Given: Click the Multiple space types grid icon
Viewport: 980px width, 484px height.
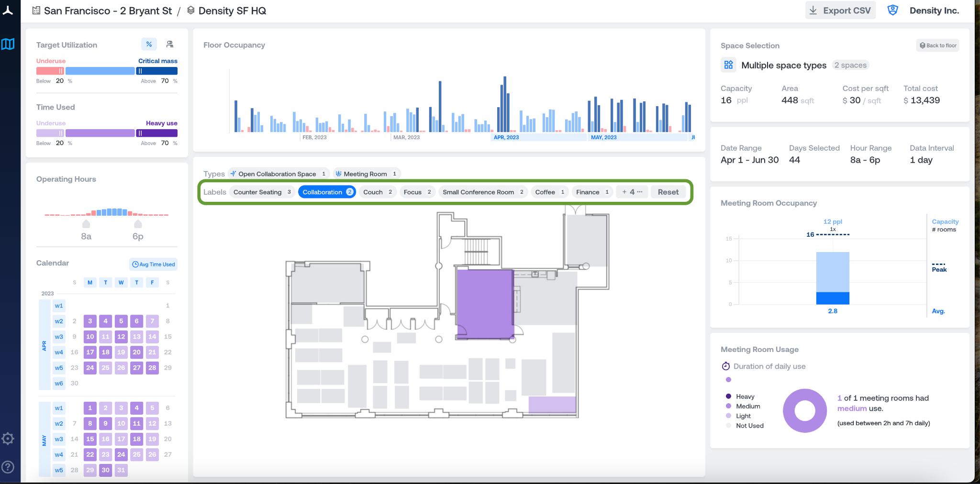Looking at the screenshot, I should [728, 65].
